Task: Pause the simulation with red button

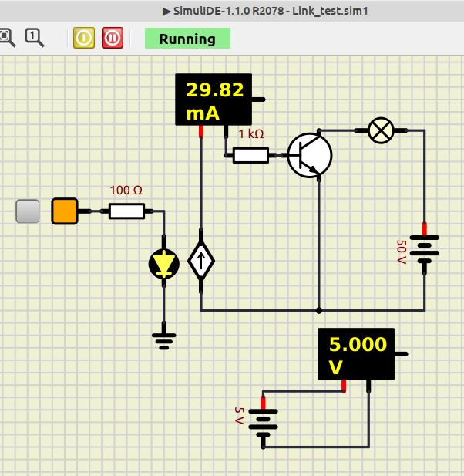Action: (x=113, y=38)
